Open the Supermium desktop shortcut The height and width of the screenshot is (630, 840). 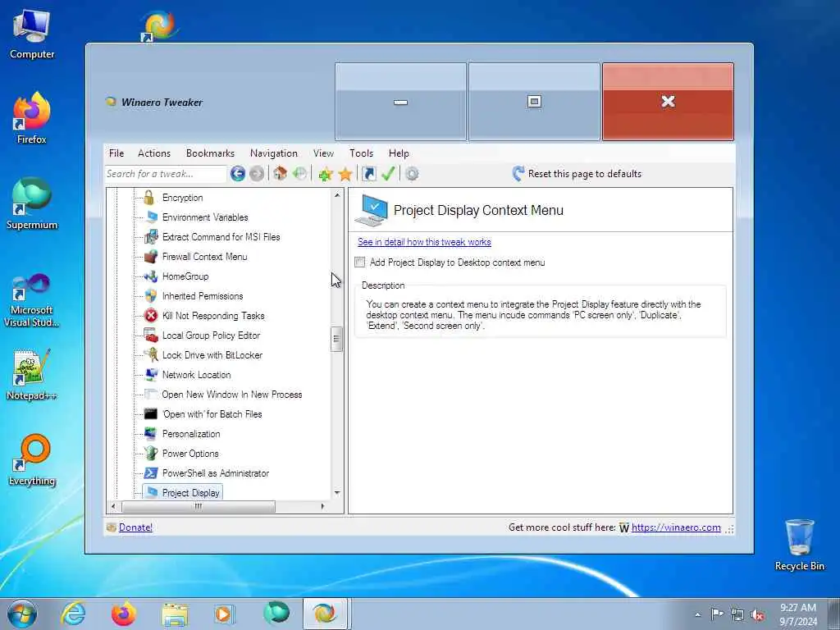[32, 203]
